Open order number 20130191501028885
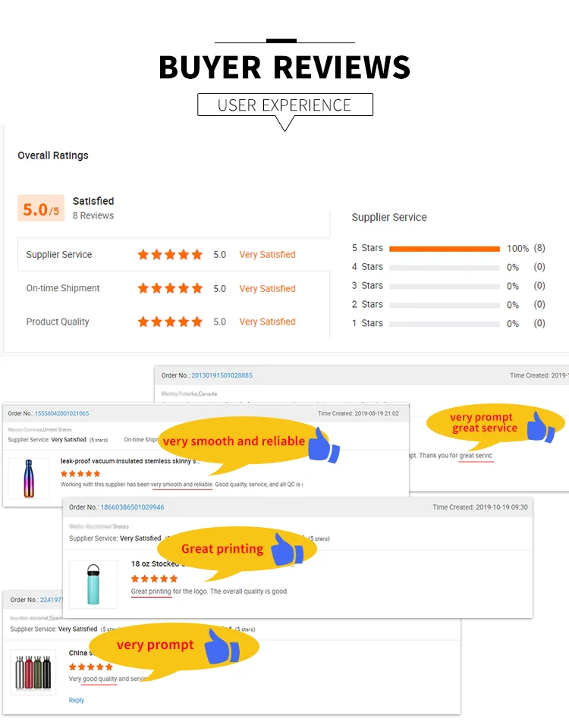The height and width of the screenshot is (728, 569). click(x=222, y=375)
